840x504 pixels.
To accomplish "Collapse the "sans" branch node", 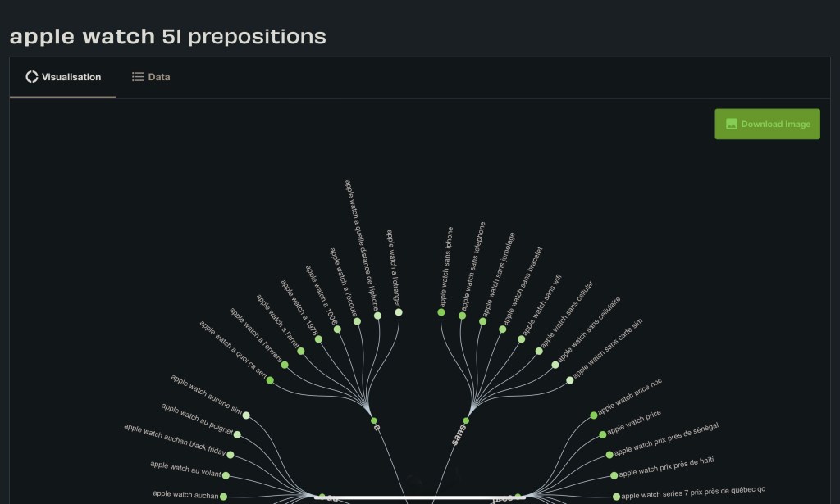I will 466,421.
